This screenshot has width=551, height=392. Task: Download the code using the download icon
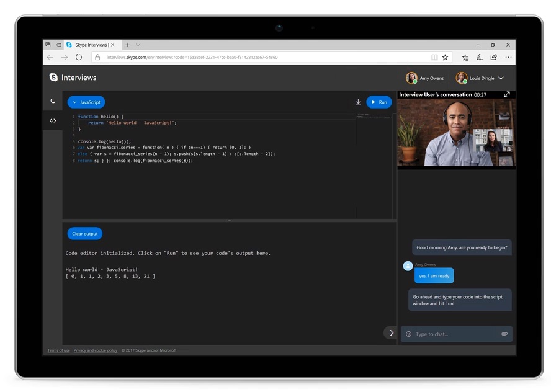pyautogui.click(x=358, y=102)
